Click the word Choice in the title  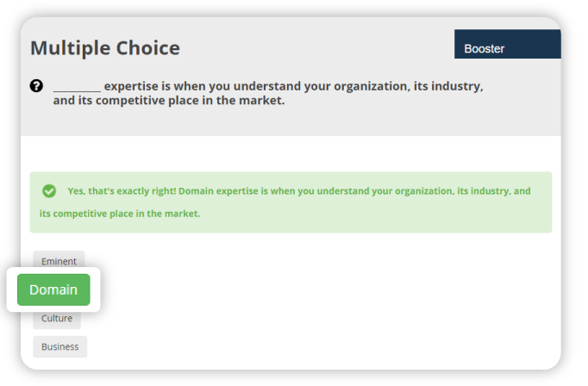click(148, 48)
